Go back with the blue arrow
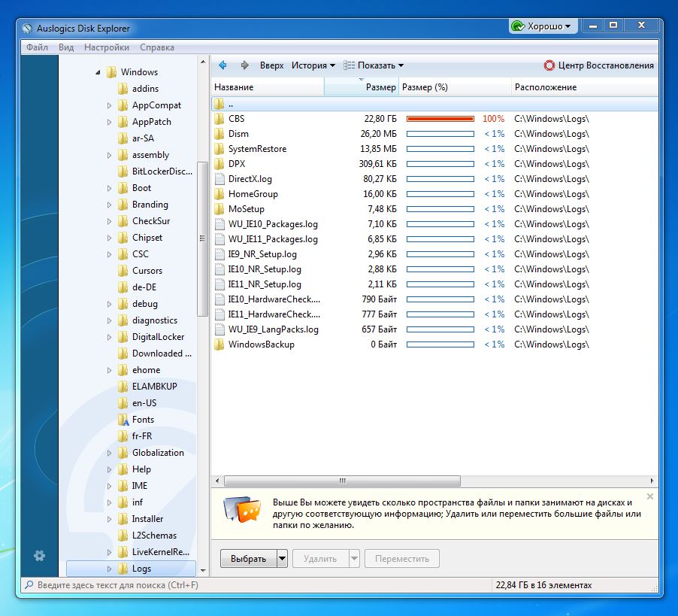This screenshot has width=678, height=616. click(222, 65)
